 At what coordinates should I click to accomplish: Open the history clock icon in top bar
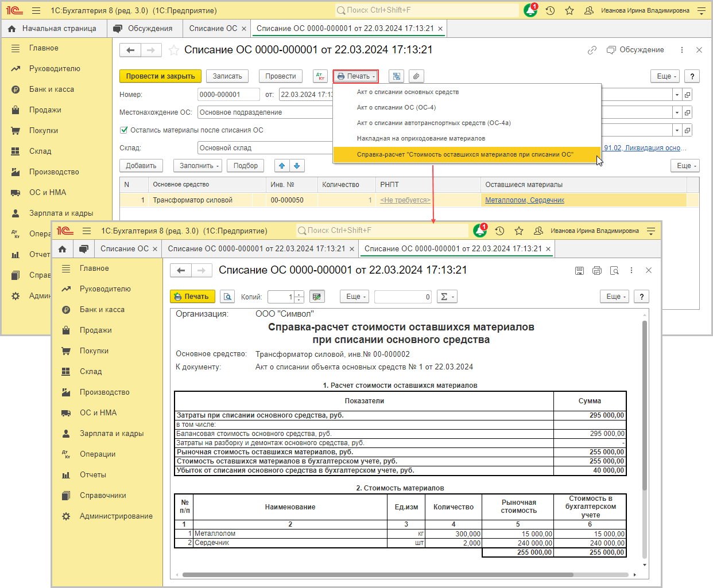coord(550,10)
